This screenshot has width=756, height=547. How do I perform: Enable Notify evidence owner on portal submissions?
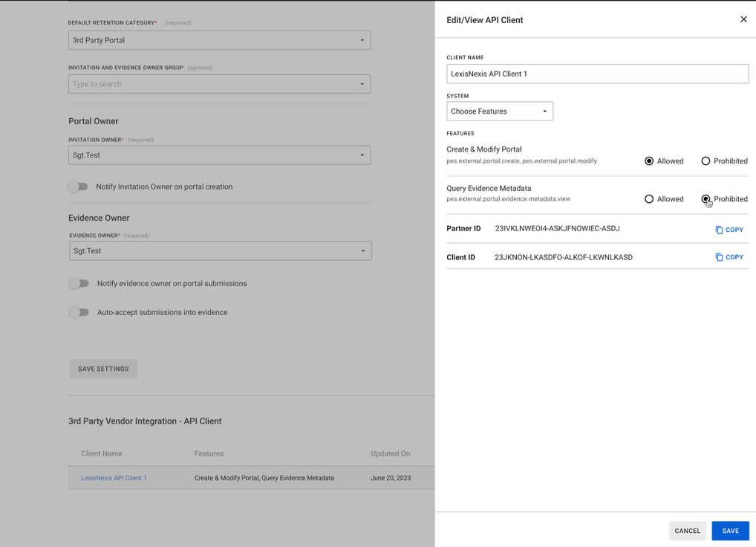[x=79, y=283]
